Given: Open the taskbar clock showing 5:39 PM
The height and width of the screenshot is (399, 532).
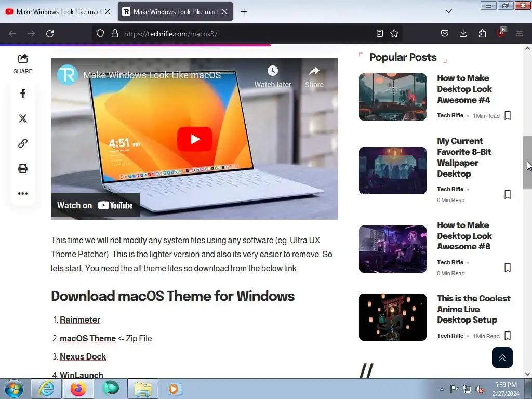Looking at the screenshot, I should (506, 389).
